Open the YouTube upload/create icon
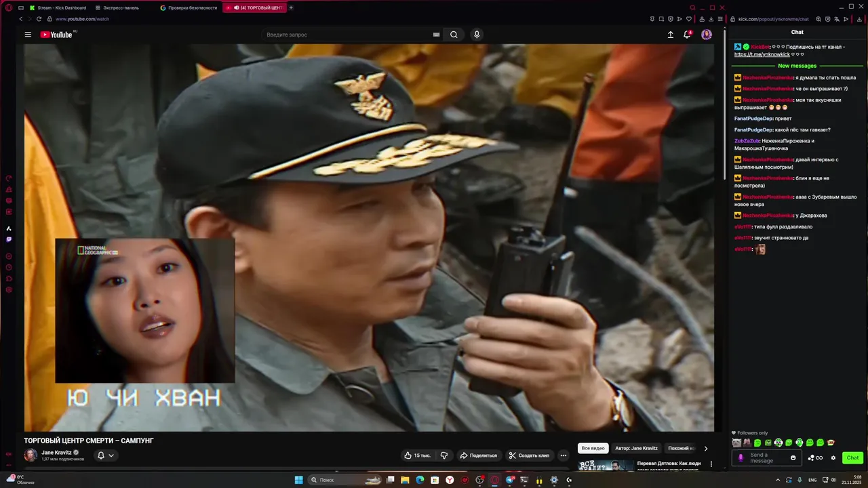Image resolution: width=868 pixels, height=488 pixels. click(671, 35)
